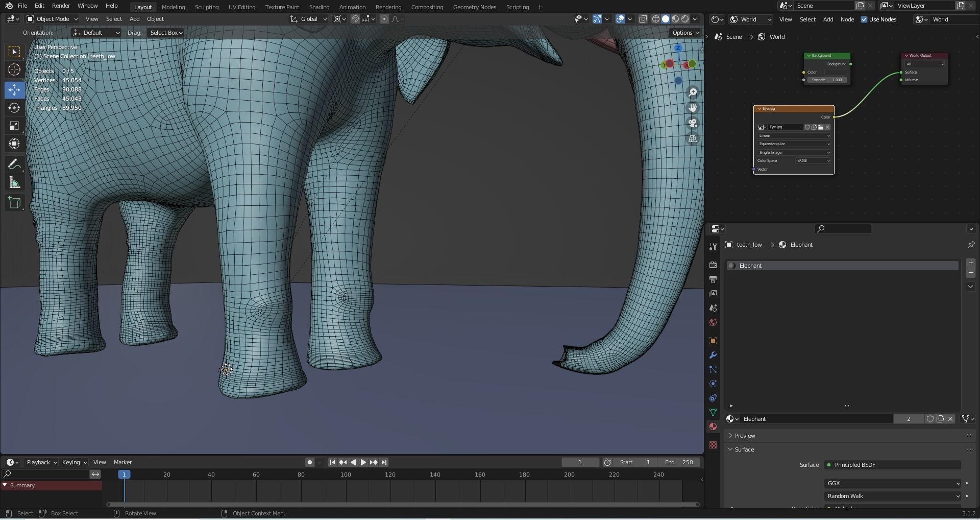Select the Move tool

click(x=14, y=90)
